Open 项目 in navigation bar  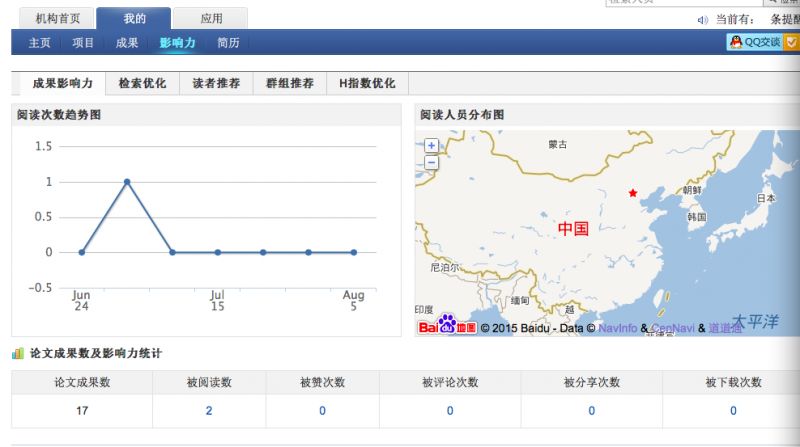tap(83, 43)
